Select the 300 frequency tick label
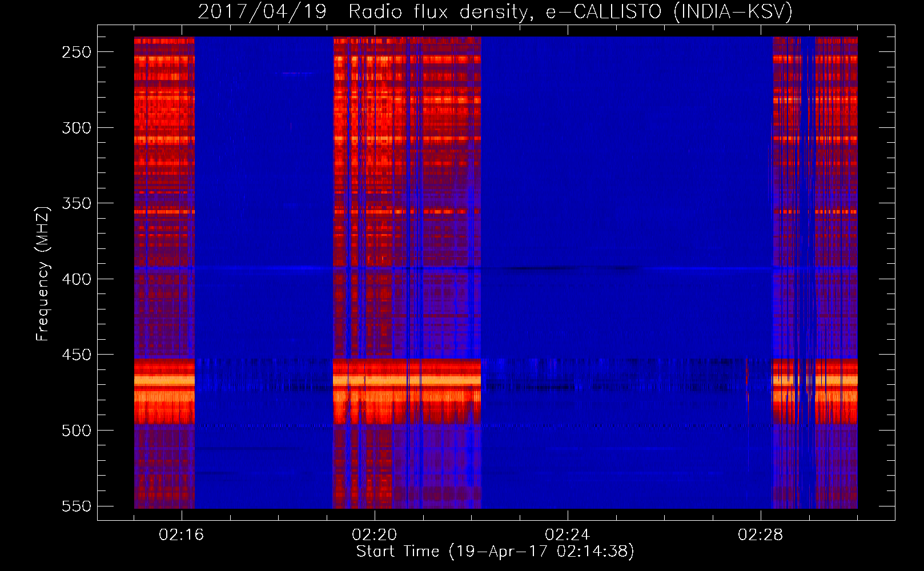 [x=77, y=128]
